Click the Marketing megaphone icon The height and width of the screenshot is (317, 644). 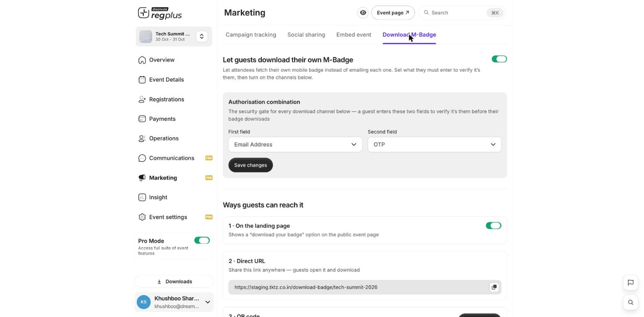142,178
